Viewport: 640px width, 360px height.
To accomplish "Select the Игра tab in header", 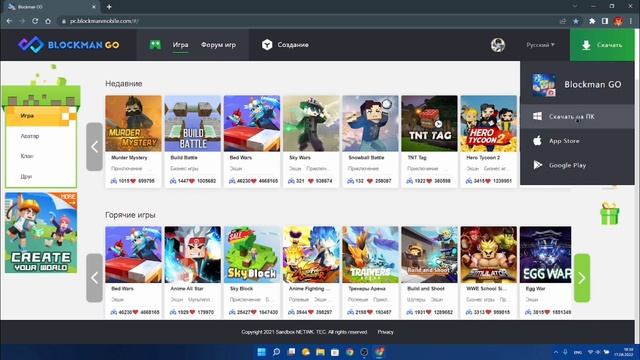I will point(180,45).
